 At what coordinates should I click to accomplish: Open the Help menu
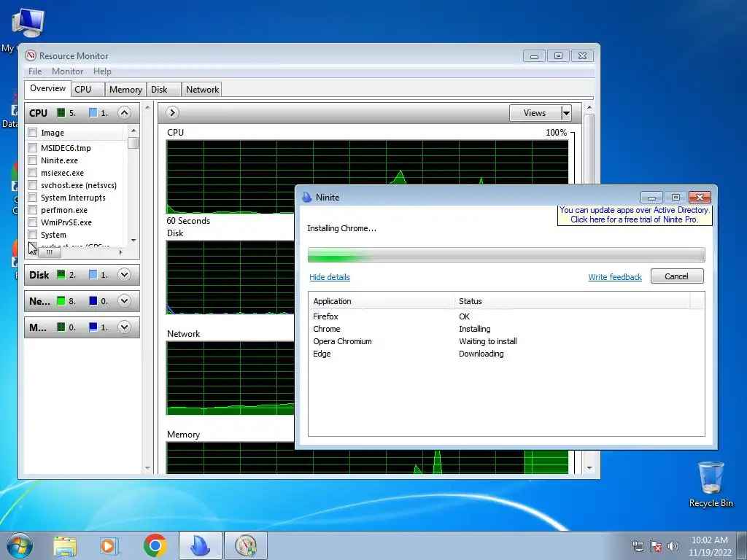pyautogui.click(x=102, y=71)
